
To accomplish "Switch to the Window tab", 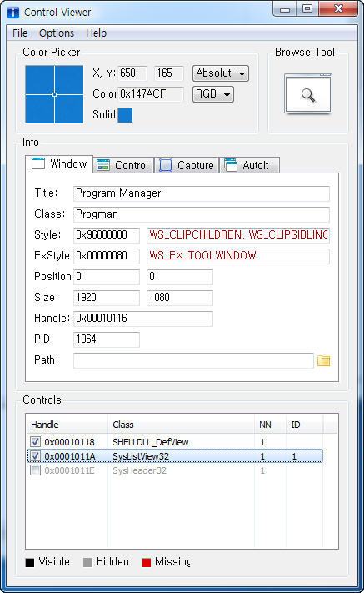I will point(59,164).
